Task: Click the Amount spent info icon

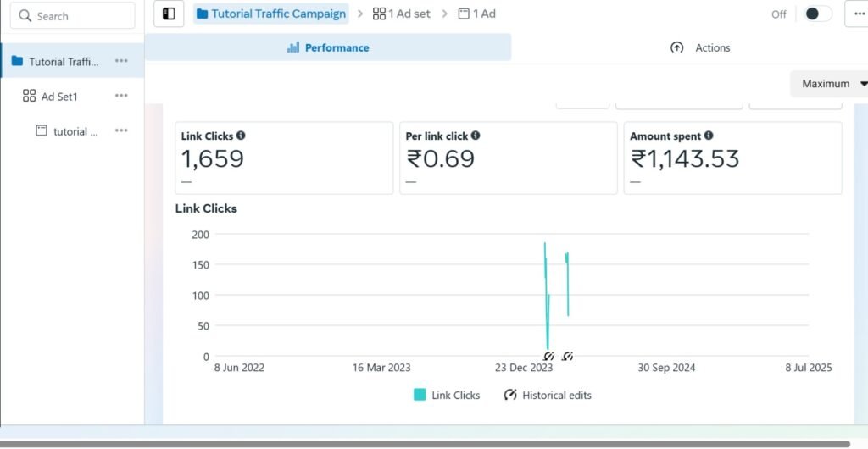Action: tap(709, 136)
